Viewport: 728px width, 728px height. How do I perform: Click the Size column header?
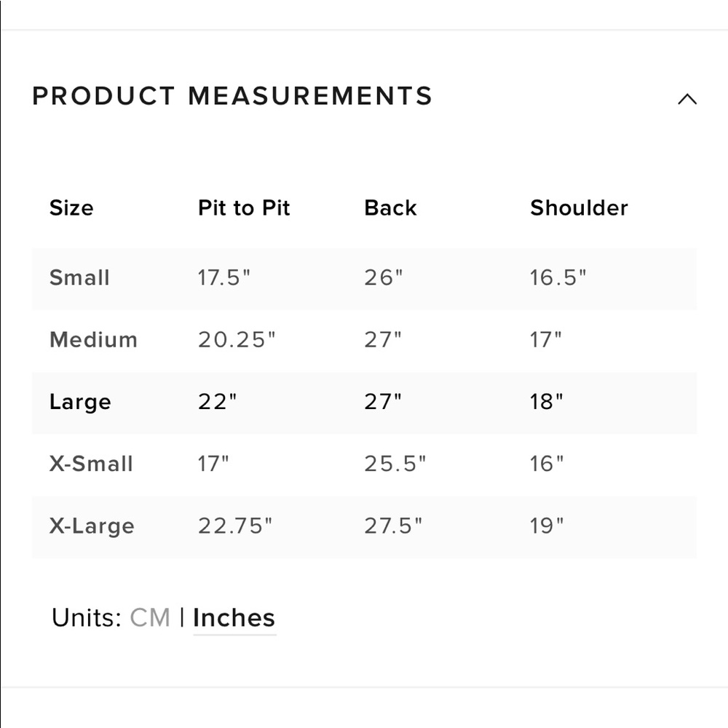tap(71, 208)
